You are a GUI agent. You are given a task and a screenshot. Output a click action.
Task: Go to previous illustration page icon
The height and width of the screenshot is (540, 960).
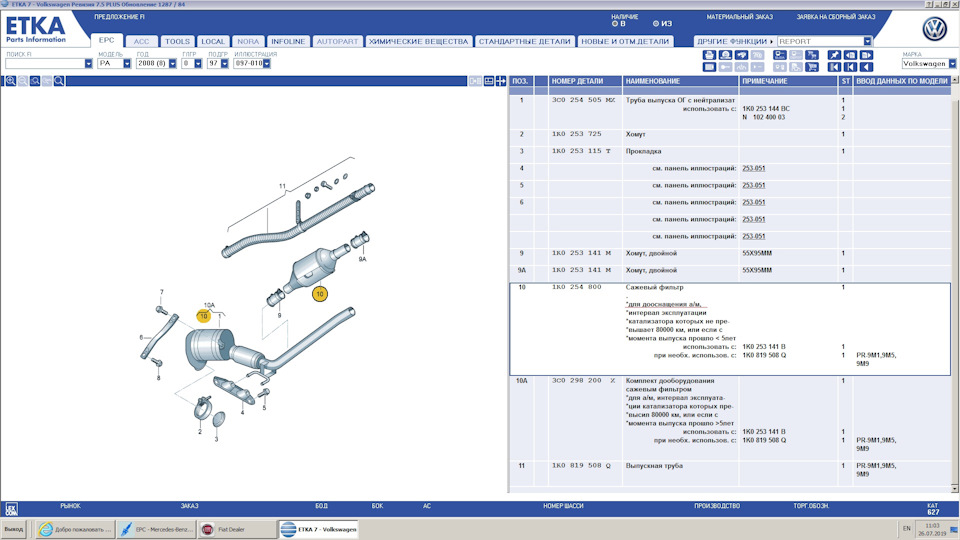850,55
